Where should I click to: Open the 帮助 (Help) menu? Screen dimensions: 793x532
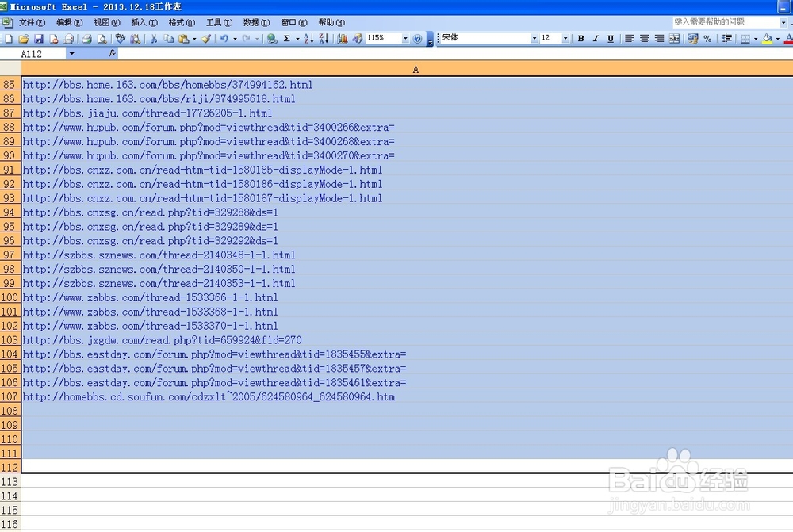coord(331,22)
